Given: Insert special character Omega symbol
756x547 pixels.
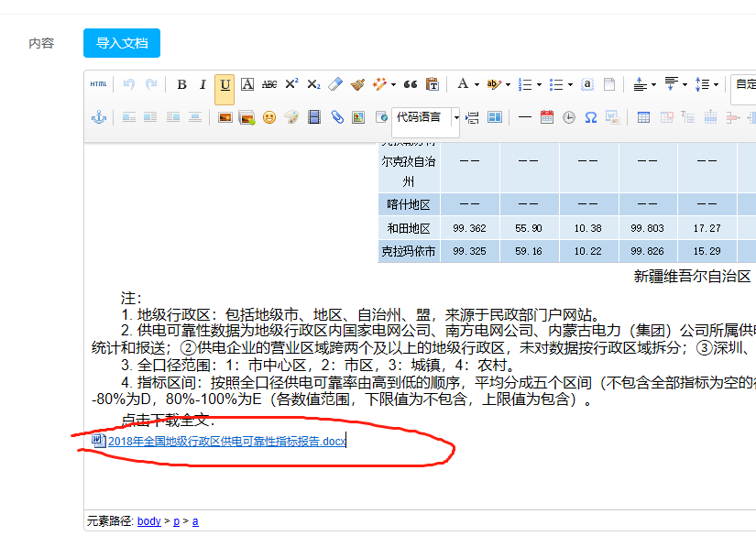Looking at the screenshot, I should pos(590,117).
